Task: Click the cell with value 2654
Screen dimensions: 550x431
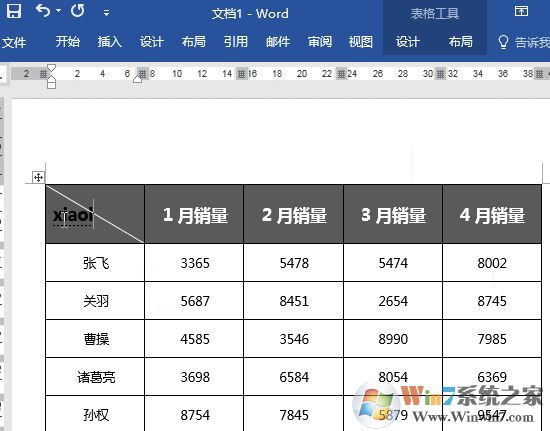Action: [x=393, y=301]
